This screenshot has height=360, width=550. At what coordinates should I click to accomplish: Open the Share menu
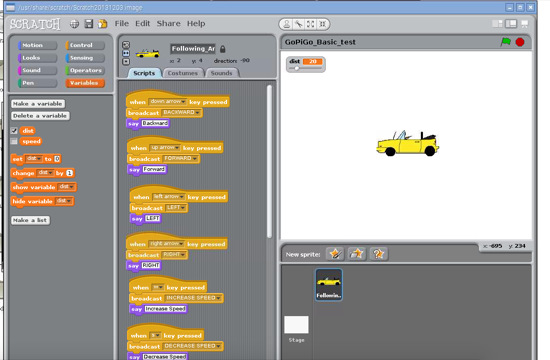coord(168,24)
